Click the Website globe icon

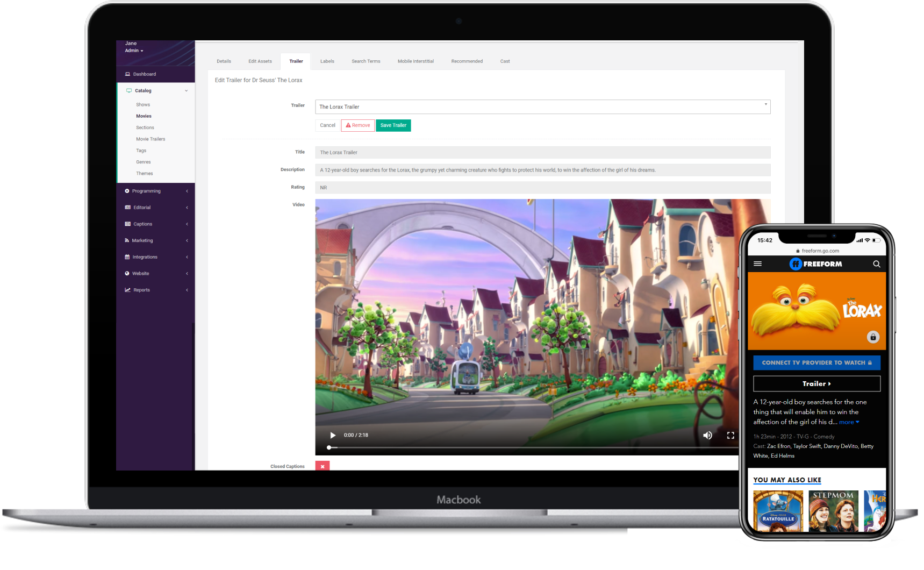pyautogui.click(x=127, y=273)
